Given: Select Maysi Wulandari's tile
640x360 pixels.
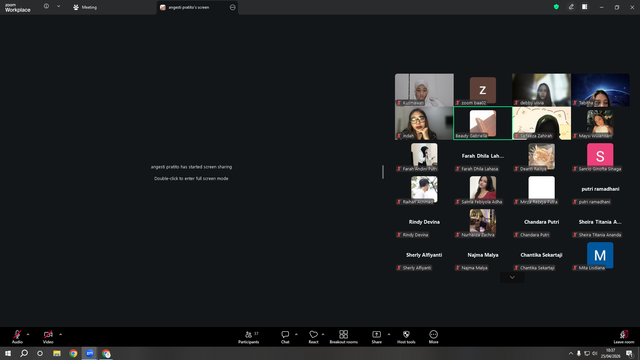Looking at the screenshot, I should click(600, 123).
